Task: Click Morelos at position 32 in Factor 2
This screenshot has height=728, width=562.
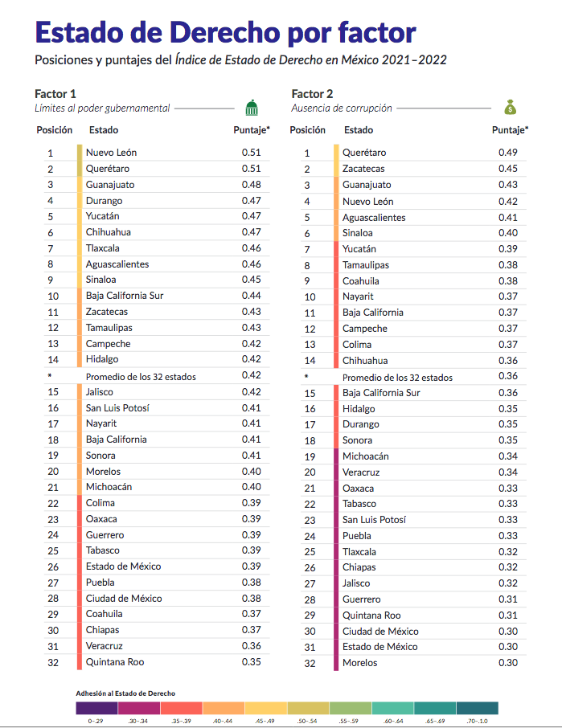Action: click(x=359, y=663)
